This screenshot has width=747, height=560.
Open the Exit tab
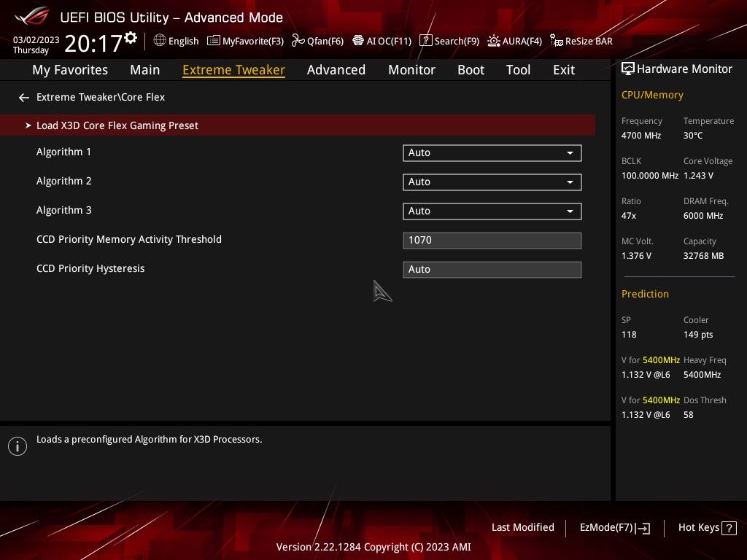(x=564, y=70)
